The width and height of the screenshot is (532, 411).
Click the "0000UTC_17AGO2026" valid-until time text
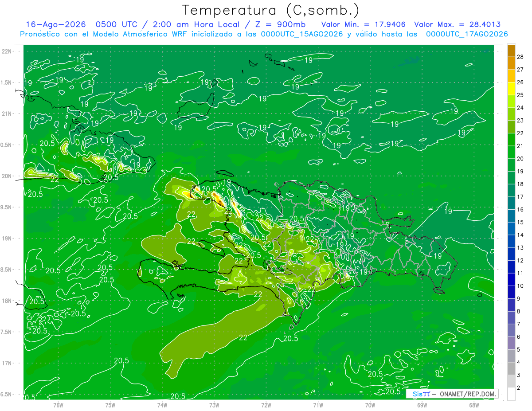pyautogui.click(x=467, y=34)
